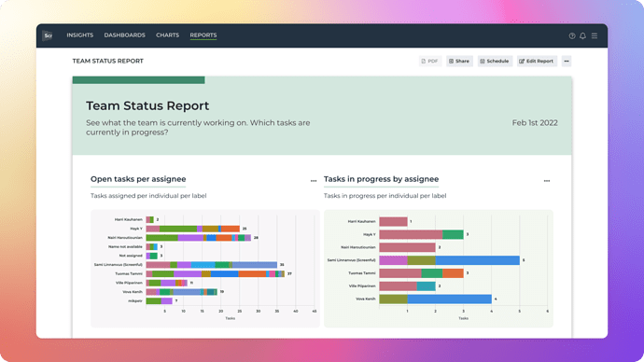Image resolution: width=644 pixels, height=362 pixels.
Task: Click the Feb 1st 2022 report date
Action: click(x=535, y=123)
